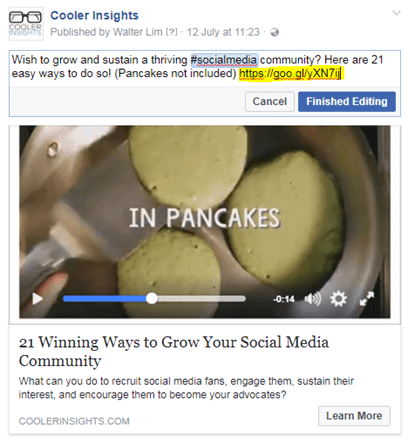Play the pancake video
The width and height of the screenshot is (408, 444).
pos(37,299)
